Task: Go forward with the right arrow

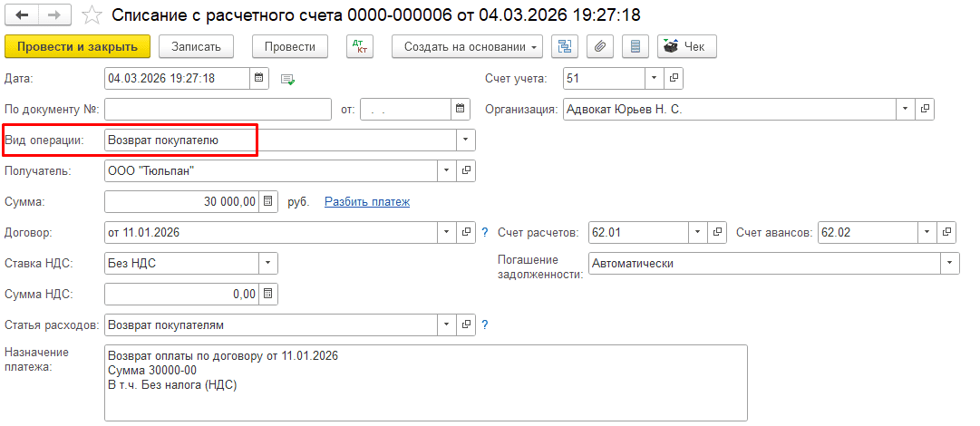Action: click(x=54, y=15)
